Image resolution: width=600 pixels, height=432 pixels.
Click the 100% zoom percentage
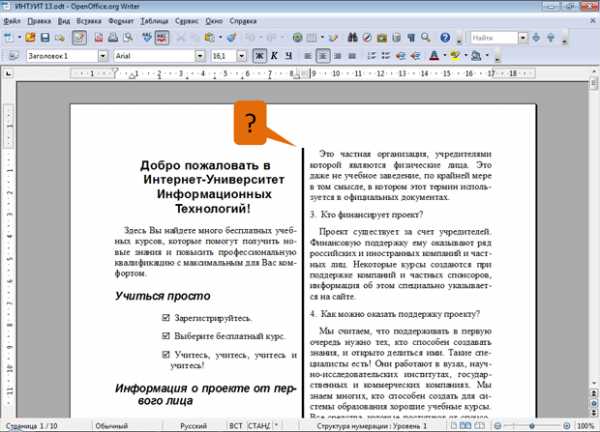pos(585,426)
